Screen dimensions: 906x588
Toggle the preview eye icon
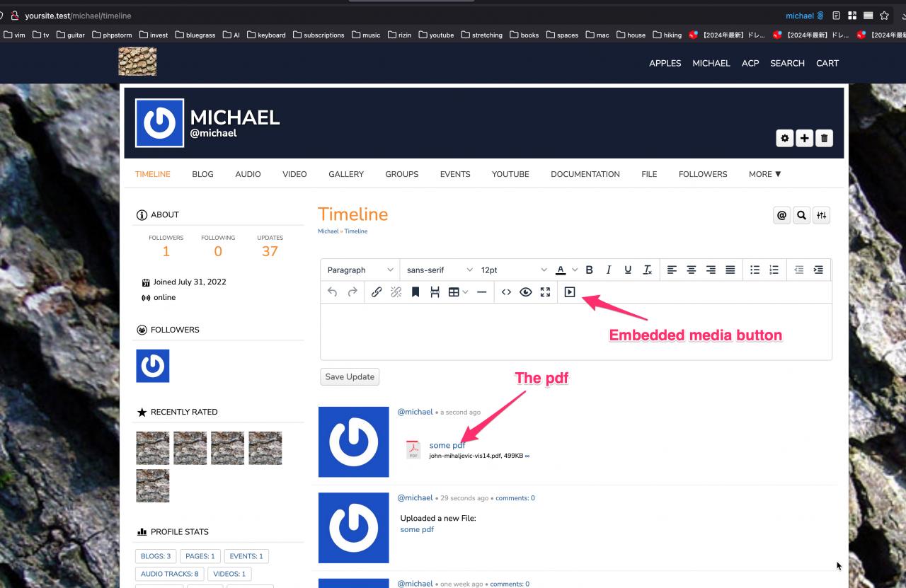pos(525,292)
